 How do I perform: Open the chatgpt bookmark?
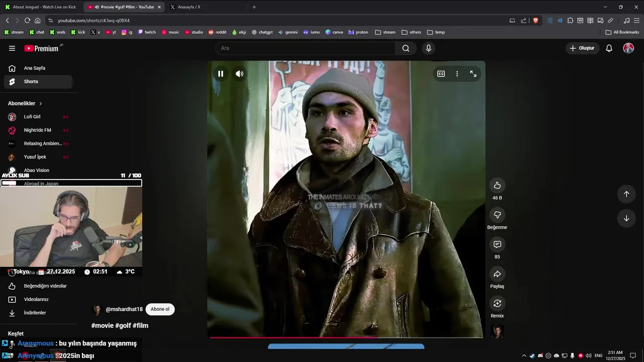point(262,32)
